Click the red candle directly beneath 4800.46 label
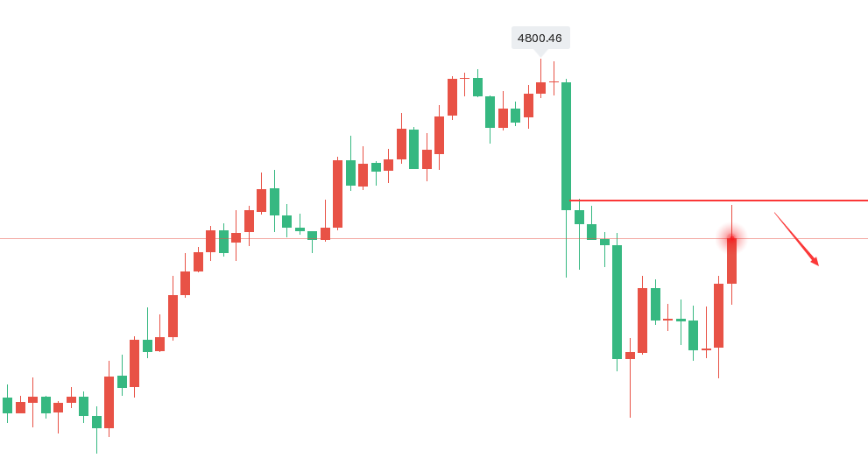Screen dimensions: 868x458 click(x=540, y=88)
